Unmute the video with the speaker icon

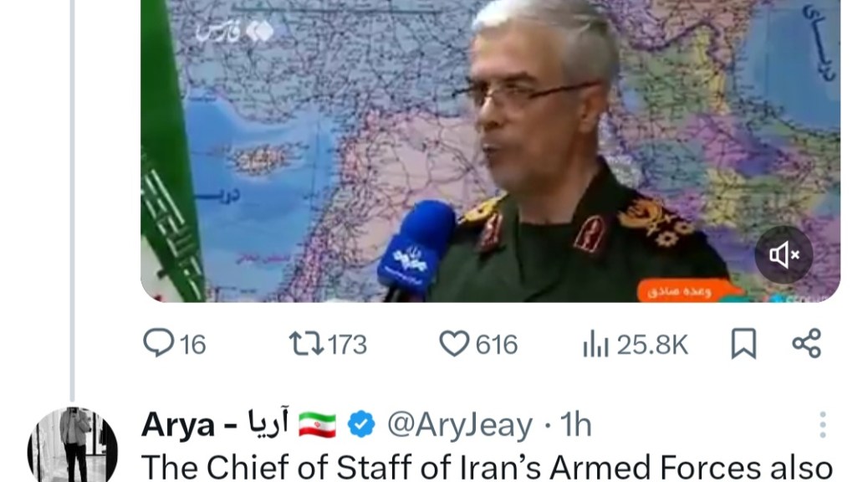(784, 255)
